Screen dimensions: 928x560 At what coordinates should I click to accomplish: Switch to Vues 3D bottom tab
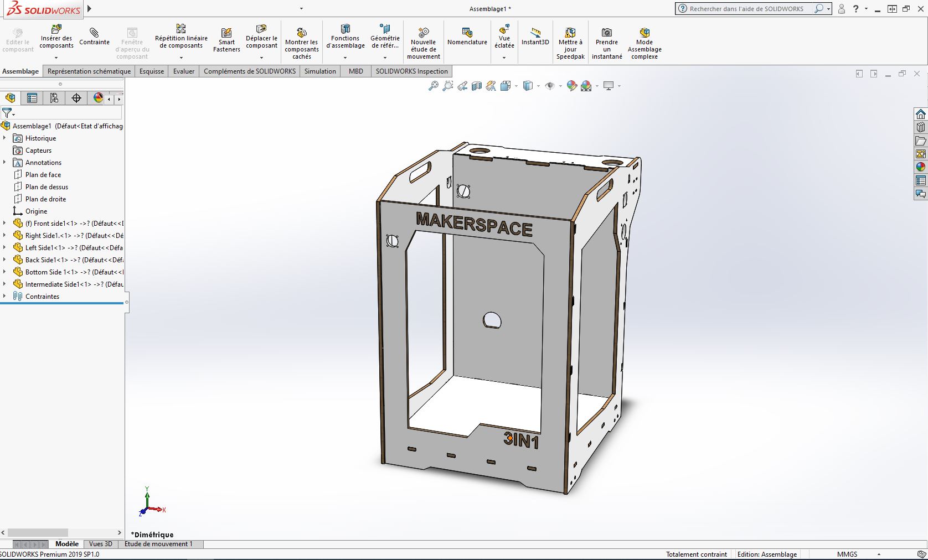click(101, 544)
